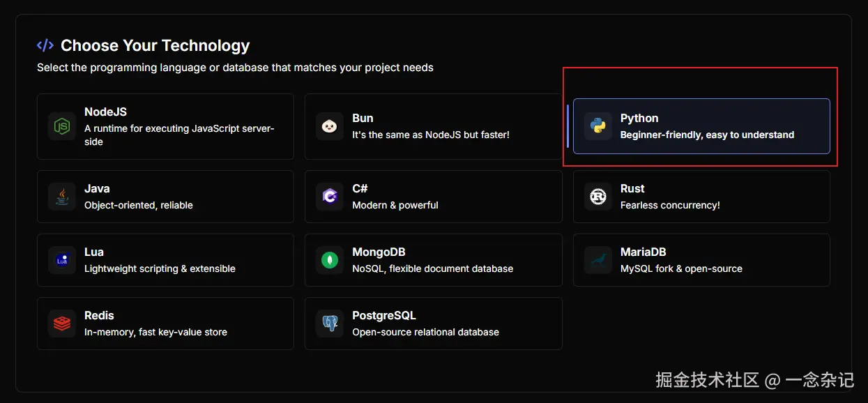Click the code brackets header icon
The image size is (868, 403).
click(45, 46)
